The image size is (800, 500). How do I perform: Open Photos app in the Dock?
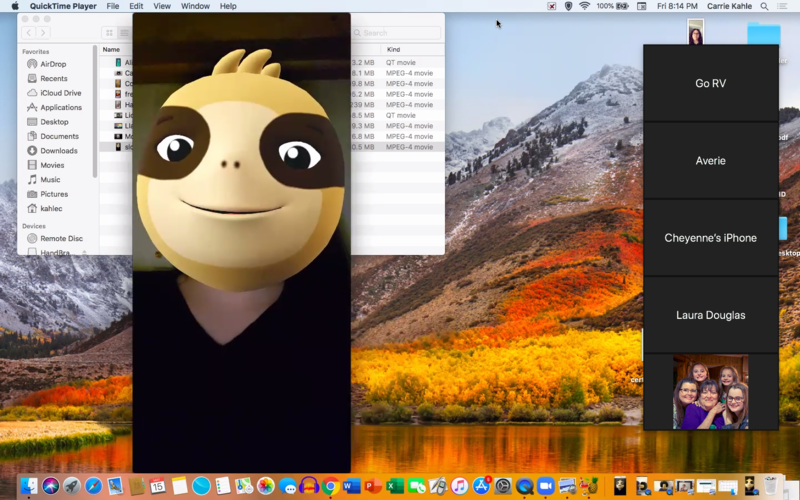265,486
